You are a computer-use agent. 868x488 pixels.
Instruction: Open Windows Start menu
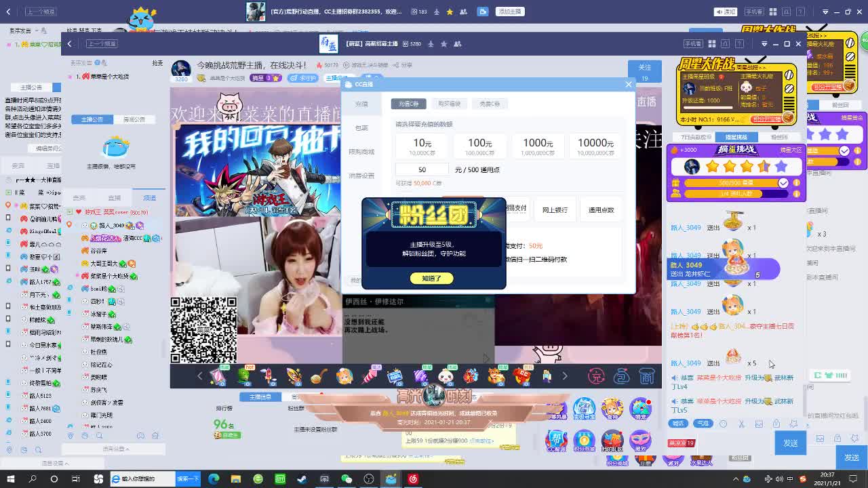tap(10, 479)
